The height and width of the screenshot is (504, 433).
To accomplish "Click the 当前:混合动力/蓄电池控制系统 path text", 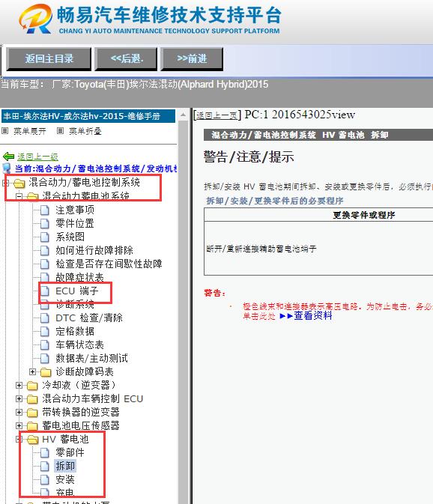I will (96, 168).
